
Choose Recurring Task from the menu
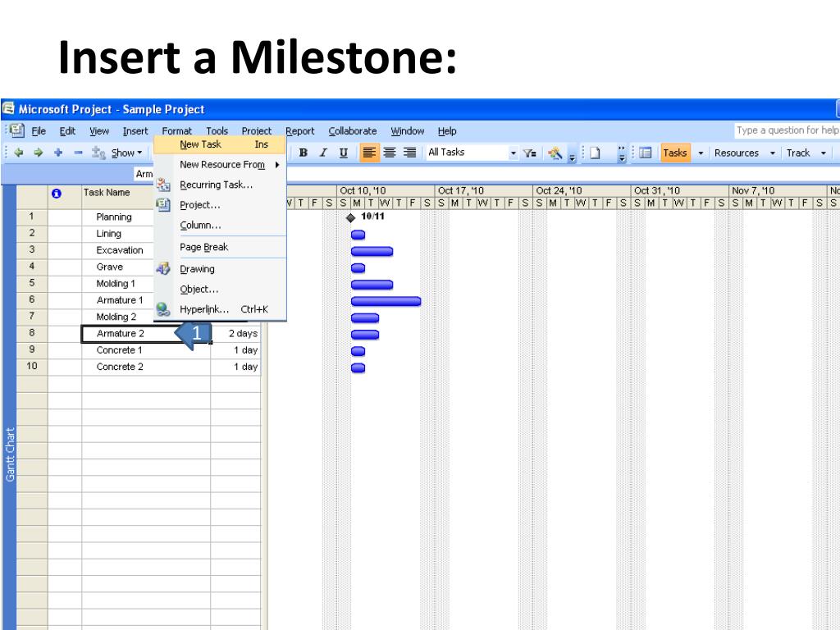(x=220, y=185)
